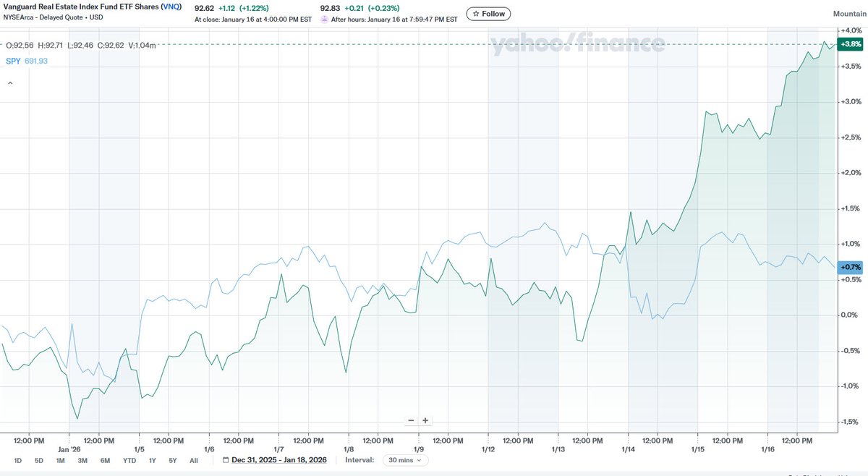Click the 1/9 date axis label
Viewport: 868px width, 476px height.
418,449
